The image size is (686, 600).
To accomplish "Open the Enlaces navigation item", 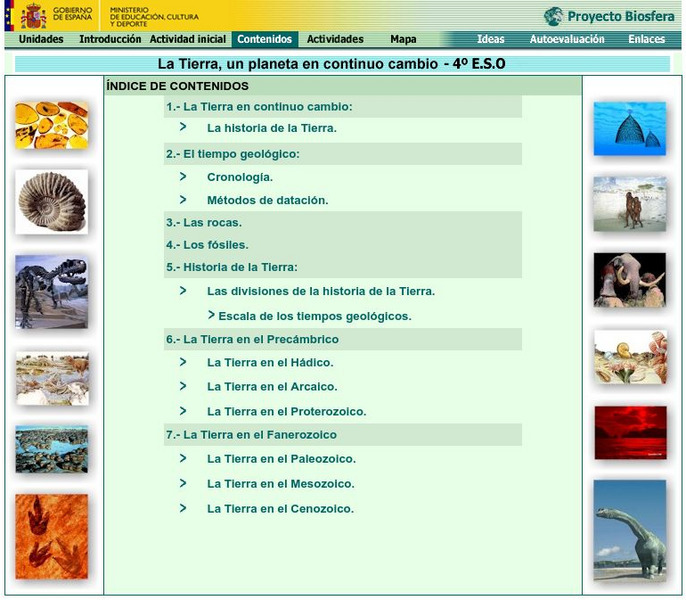I will click(x=647, y=39).
